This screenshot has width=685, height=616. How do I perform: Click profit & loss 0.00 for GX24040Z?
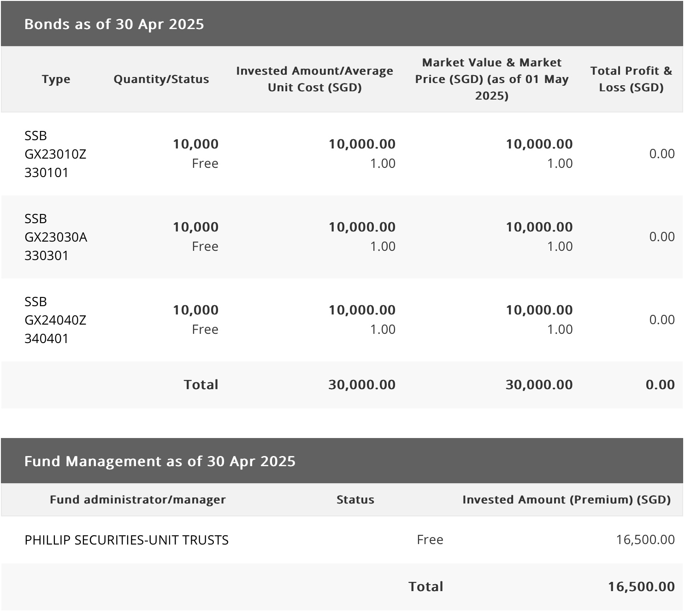662,320
